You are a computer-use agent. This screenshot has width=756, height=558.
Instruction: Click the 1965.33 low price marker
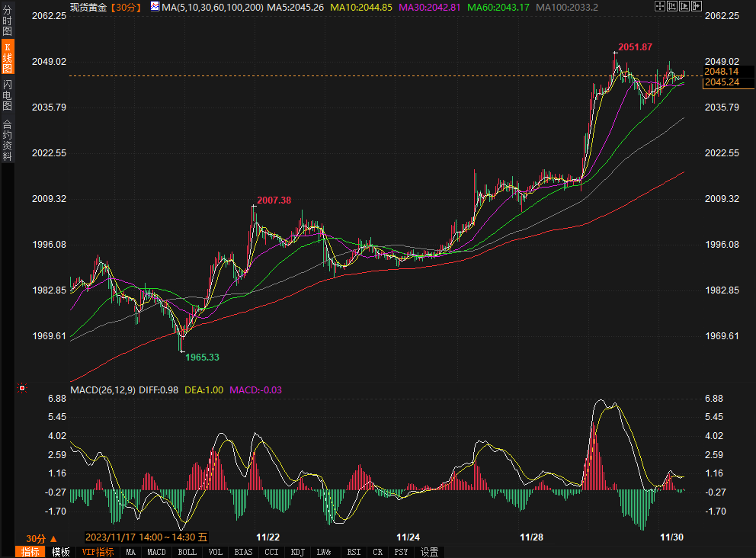pyautogui.click(x=202, y=358)
